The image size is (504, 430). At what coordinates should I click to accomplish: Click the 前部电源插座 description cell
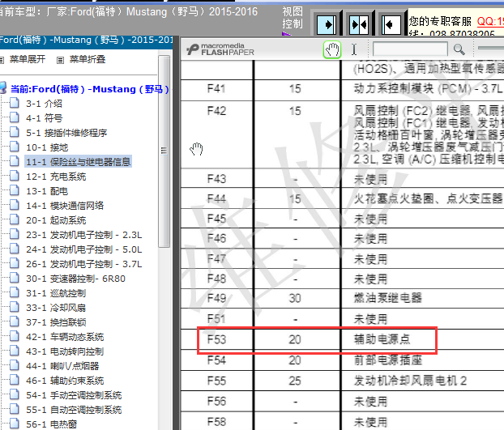click(388, 360)
